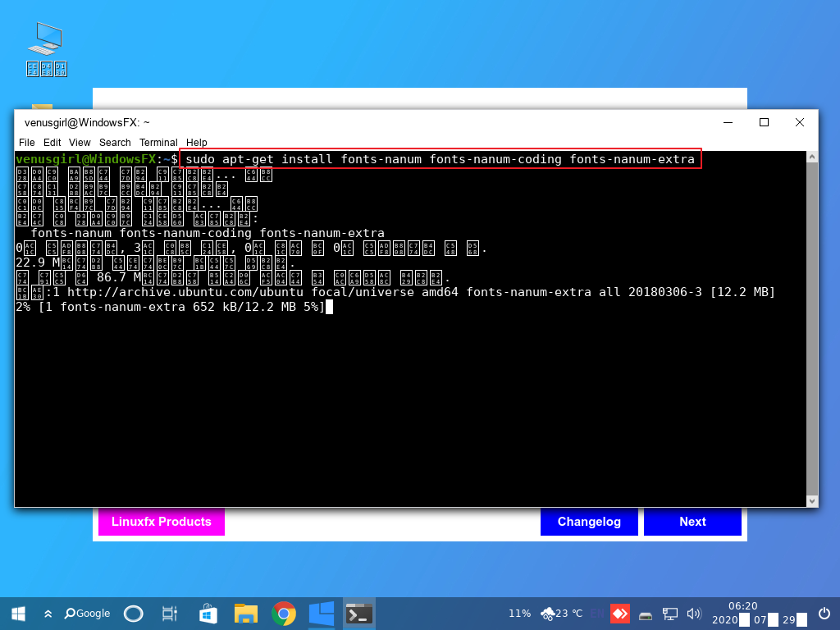Open the Help menu in terminal
The height and width of the screenshot is (630, 840).
196,143
